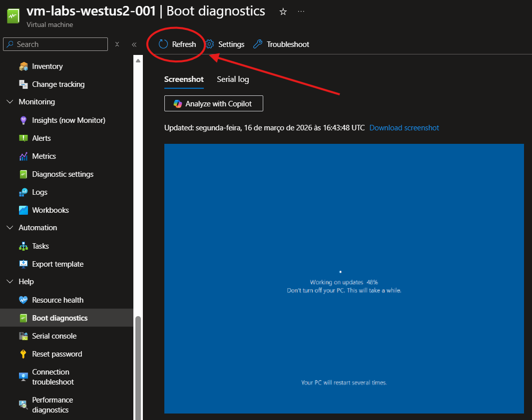Open the Inventory sidebar item icon

point(23,66)
